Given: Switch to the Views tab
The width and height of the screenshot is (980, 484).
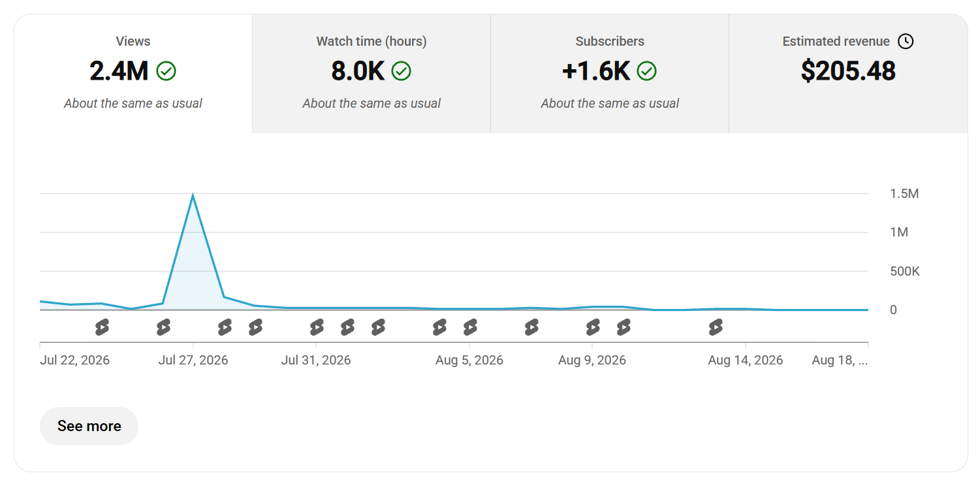Looking at the screenshot, I should pyautogui.click(x=133, y=74).
